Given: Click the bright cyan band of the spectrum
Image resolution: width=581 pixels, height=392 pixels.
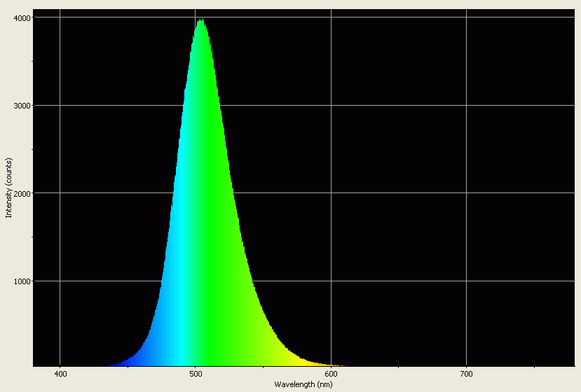Looking at the screenshot, I should (x=182, y=280).
